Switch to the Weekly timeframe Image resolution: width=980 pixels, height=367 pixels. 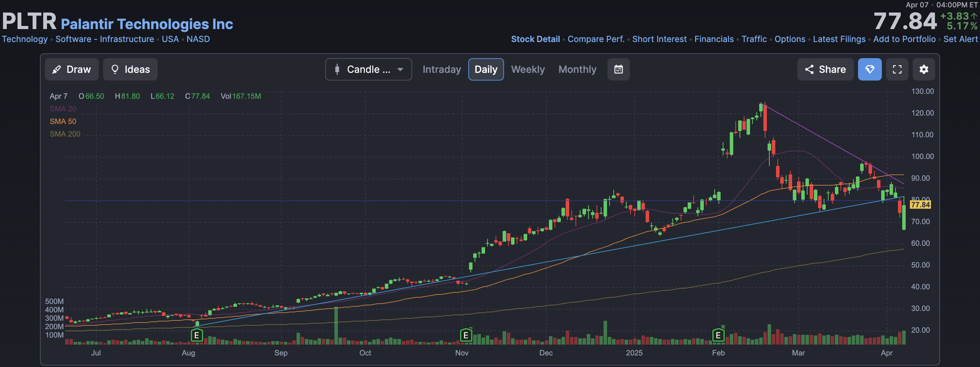click(528, 69)
